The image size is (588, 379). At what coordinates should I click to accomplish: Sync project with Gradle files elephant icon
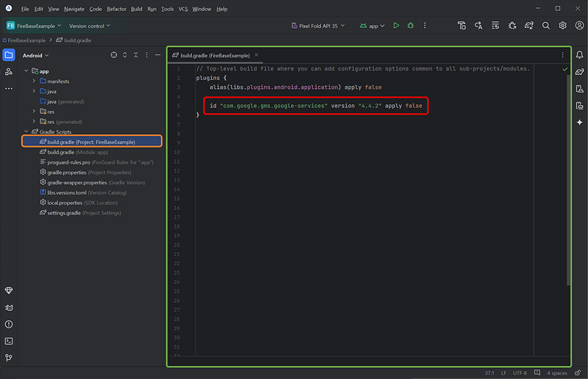(x=528, y=26)
